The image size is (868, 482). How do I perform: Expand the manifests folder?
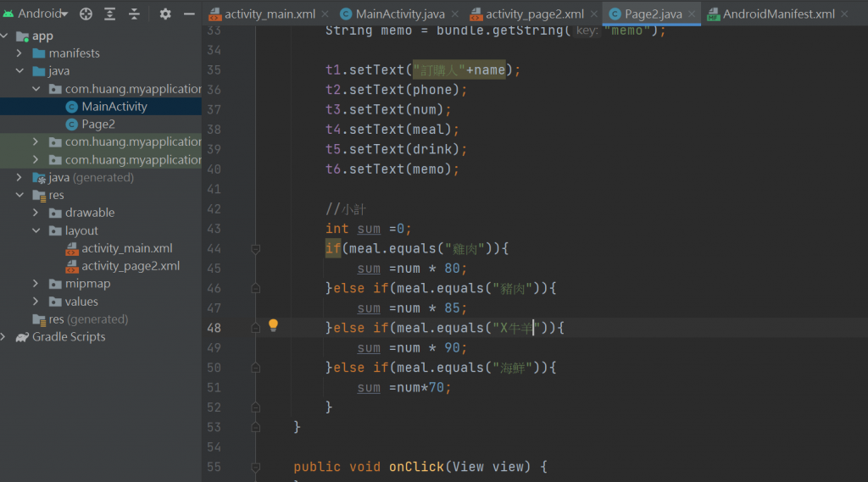pyautogui.click(x=19, y=53)
